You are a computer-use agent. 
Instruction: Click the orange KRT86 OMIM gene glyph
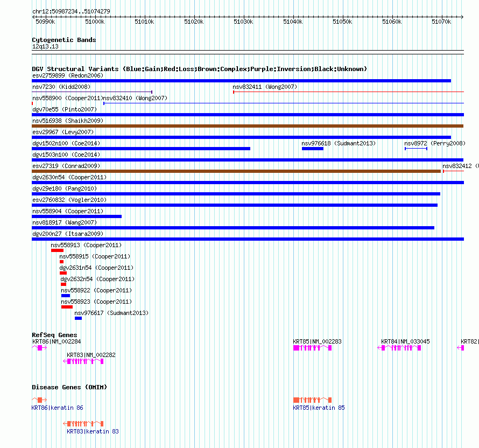(x=39, y=400)
